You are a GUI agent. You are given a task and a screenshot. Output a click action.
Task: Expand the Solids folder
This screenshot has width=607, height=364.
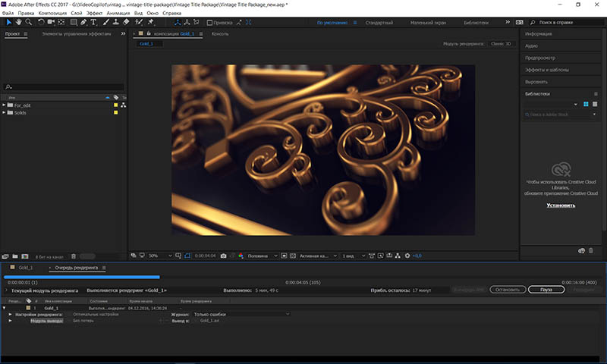coord(4,112)
